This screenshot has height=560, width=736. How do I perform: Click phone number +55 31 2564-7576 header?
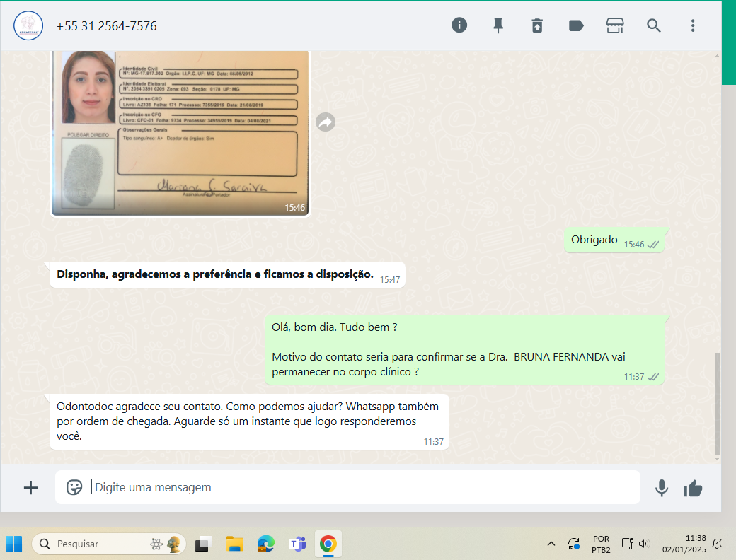point(107,25)
